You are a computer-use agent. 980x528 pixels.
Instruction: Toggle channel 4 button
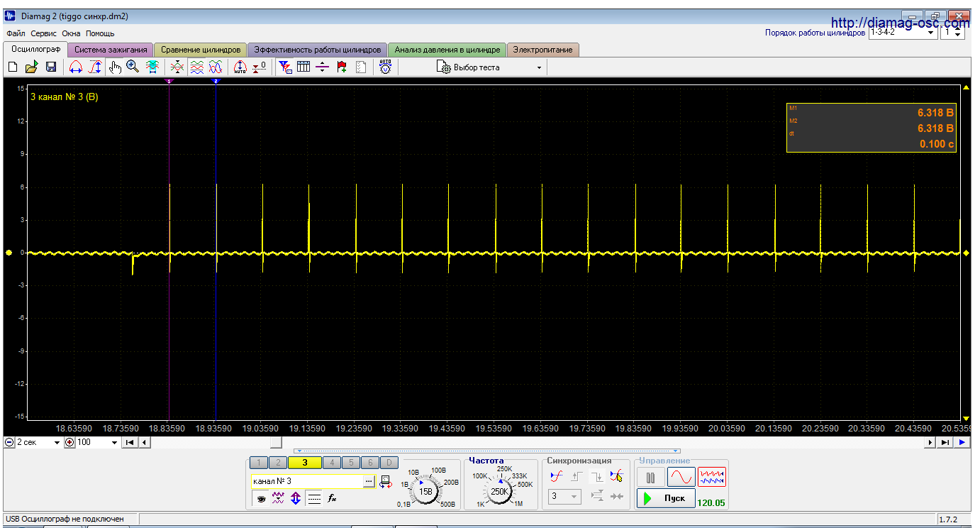tap(331, 463)
